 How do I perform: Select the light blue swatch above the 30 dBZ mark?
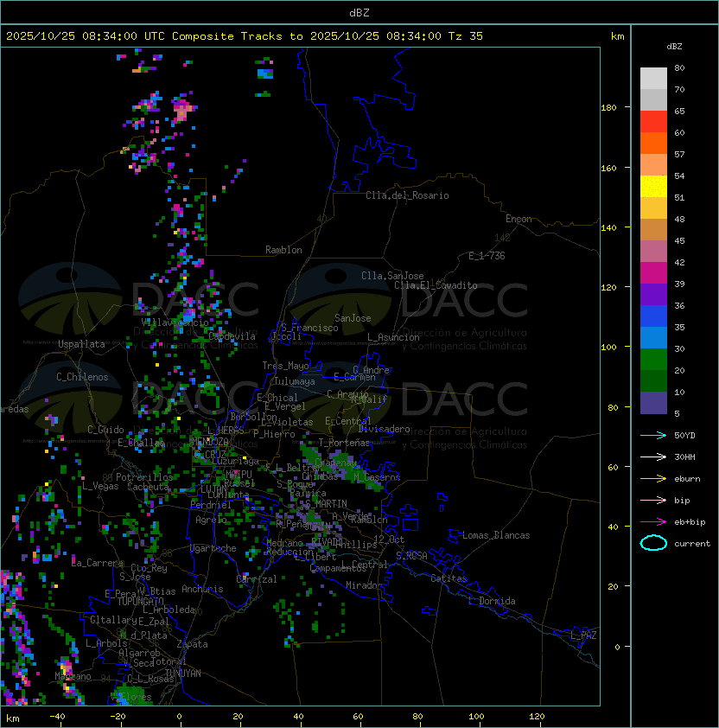click(x=653, y=337)
